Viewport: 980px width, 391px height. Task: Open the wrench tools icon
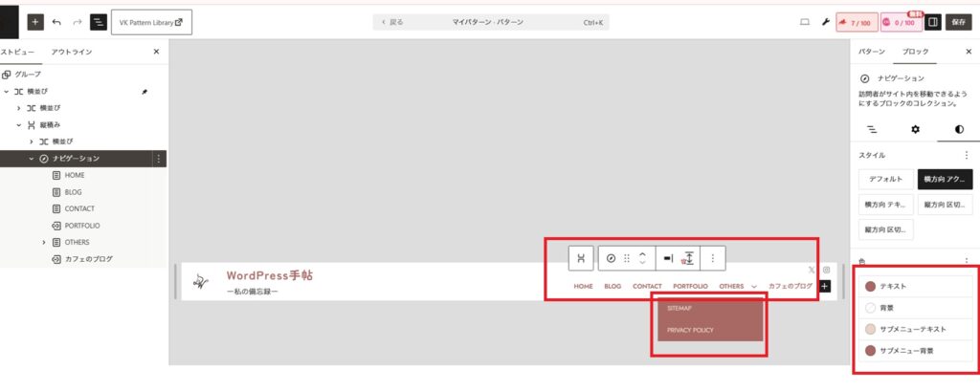pos(825,22)
